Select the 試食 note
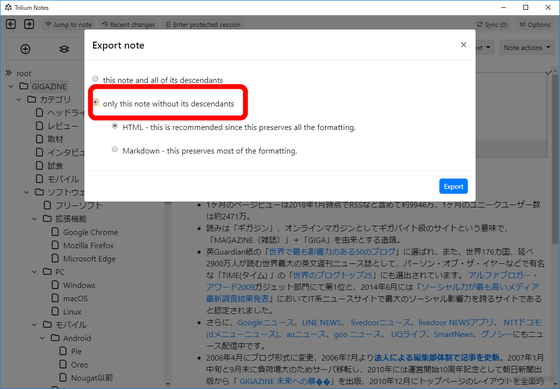Viewport: 560px width, 389px height. [x=55, y=166]
